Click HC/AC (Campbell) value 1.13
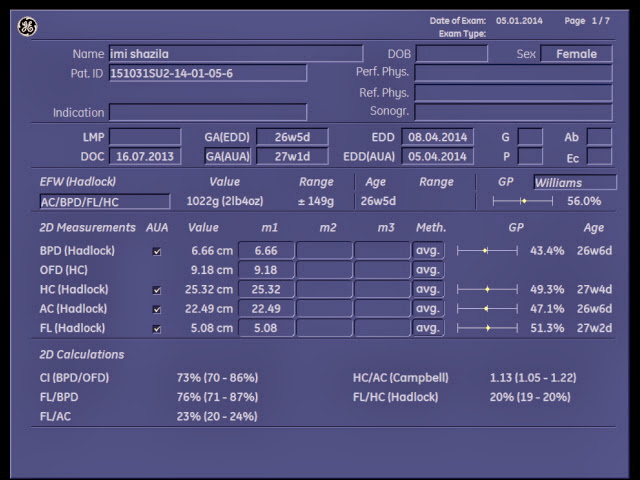The width and height of the screenshot is (640, 480). (x=533, y=378)
